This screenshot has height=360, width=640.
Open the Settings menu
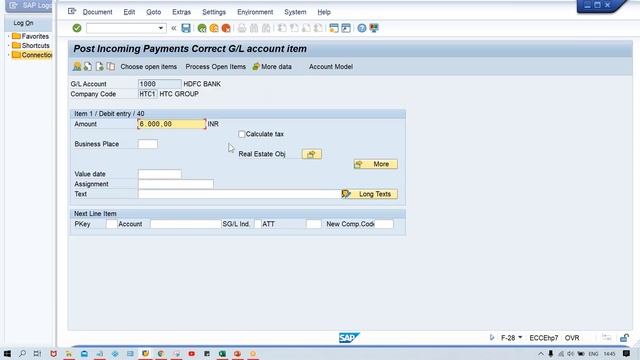coord(214,12)
